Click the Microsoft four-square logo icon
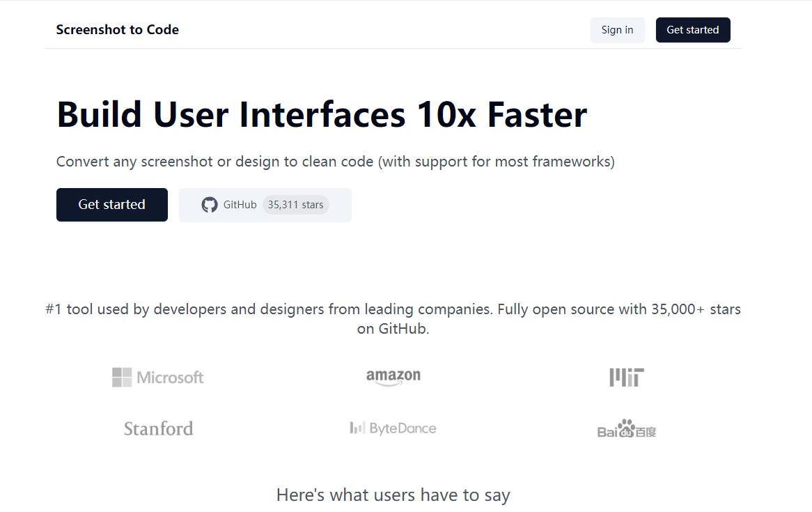This screenshot has height=512, width=812. (122, 378)
